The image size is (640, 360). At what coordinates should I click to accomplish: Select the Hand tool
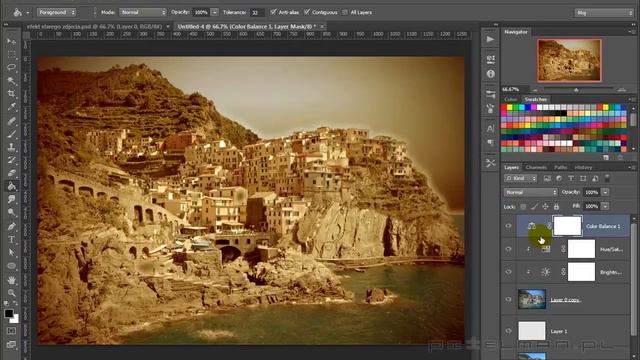(11, 280)
